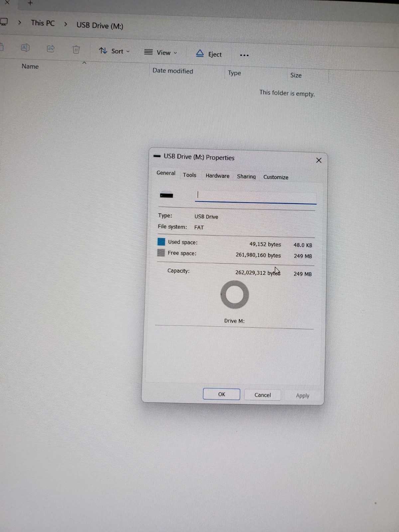Expand chevron before This PC breadcrumb
The width and height of the screenshot is (399, 532).
(20, 22)
